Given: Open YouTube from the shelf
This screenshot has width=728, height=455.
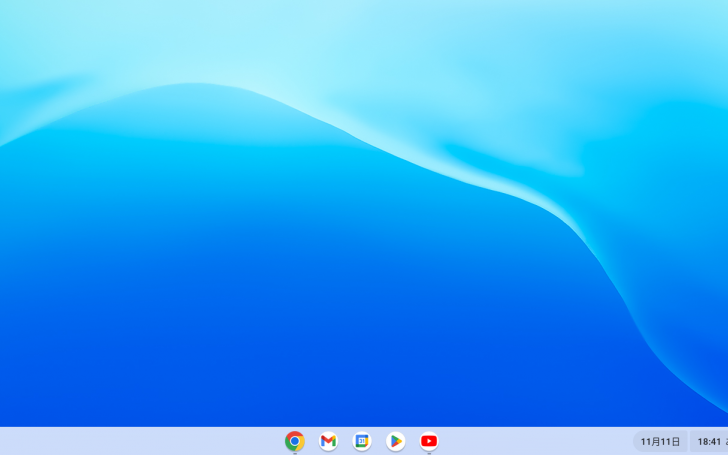Looking at the screenshot, I should coord(429,441).
